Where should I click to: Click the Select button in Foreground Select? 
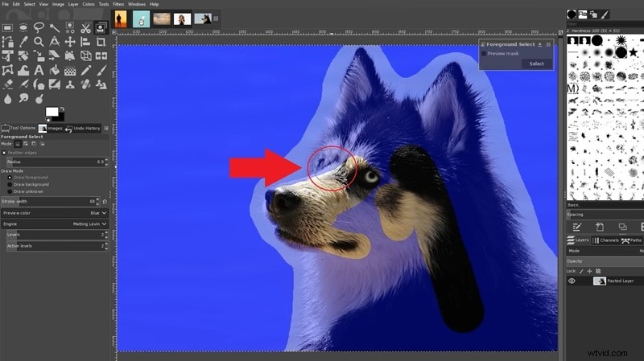536,64
